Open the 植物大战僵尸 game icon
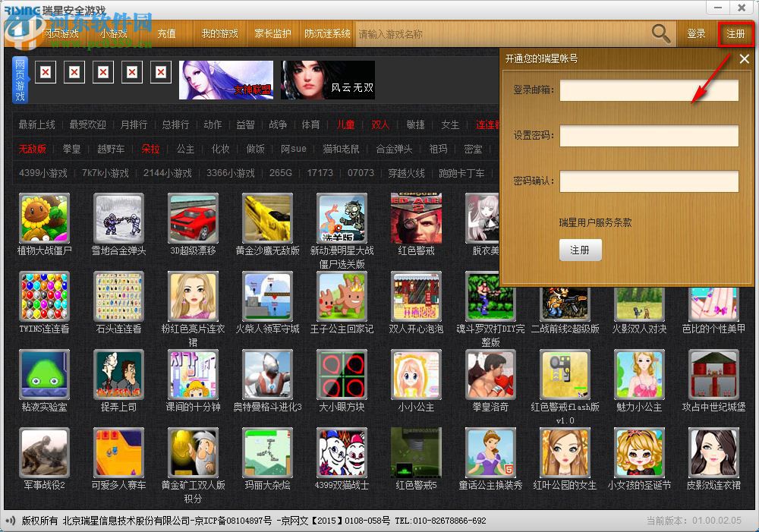Screen dimensions: 759x532 [45, 219]
